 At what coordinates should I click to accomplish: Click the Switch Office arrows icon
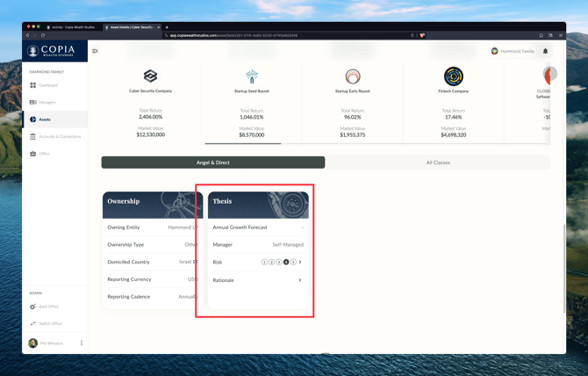click(33, 323)
